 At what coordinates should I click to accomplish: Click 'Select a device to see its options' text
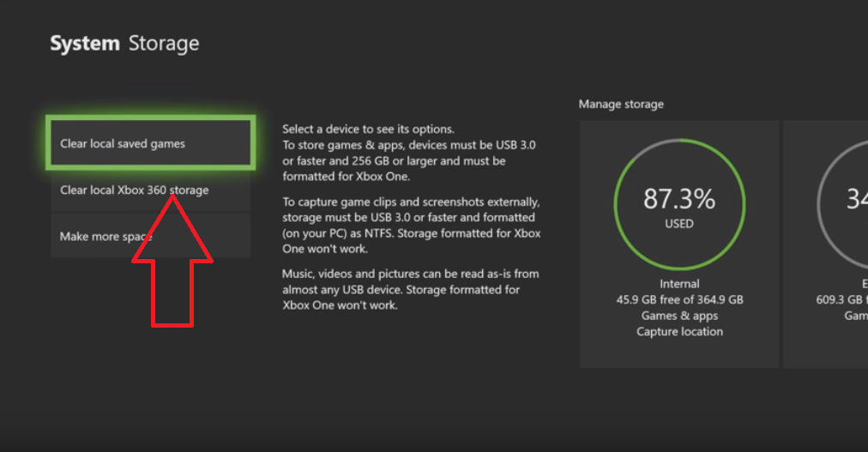368,129
